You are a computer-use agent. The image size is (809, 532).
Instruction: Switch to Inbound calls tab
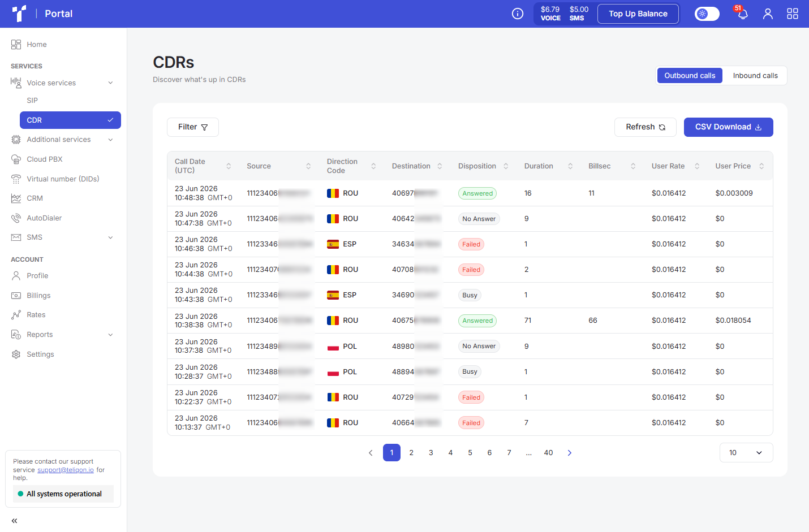[x=755, y=76]
